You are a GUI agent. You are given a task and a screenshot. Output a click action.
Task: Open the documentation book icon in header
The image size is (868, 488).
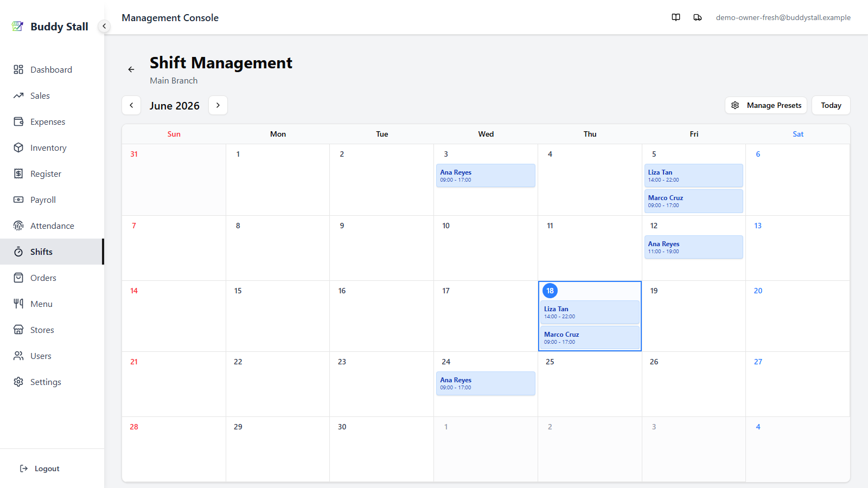(x=676, y=17)
